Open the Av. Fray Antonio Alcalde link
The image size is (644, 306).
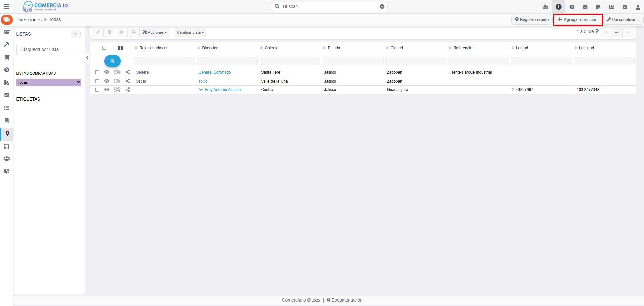tap(219, 90)
